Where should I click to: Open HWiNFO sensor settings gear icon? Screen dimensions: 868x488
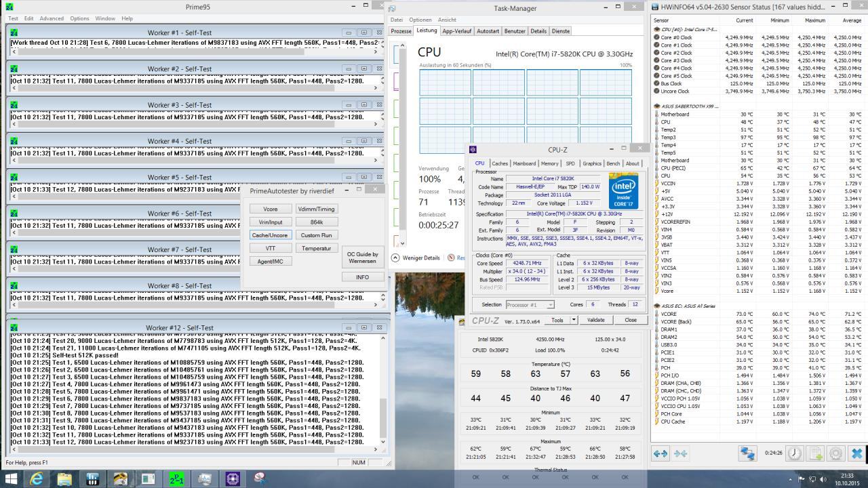coord(836,453)
